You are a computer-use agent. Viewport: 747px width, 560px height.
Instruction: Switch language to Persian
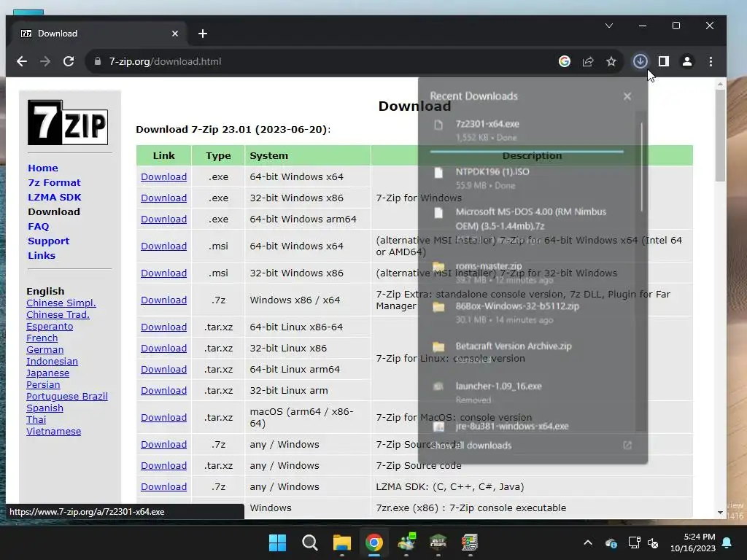pyautogui.click(x=43, y=385)
